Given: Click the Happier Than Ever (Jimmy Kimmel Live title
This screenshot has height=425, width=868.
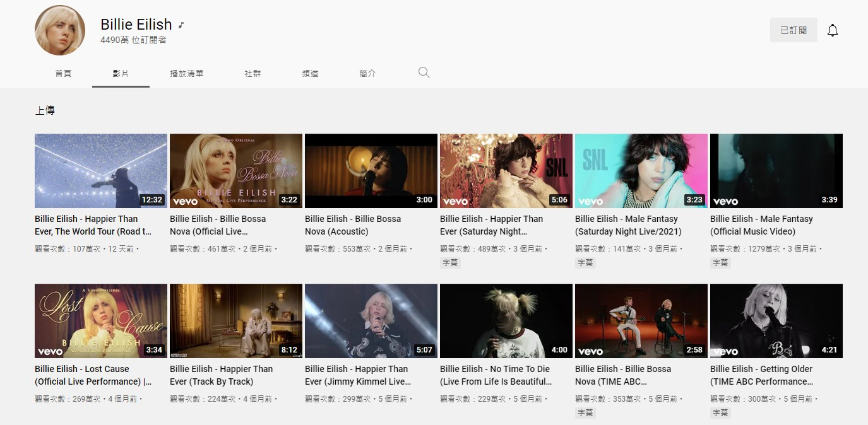Looking at the screenshot, I should pos(358,375).
